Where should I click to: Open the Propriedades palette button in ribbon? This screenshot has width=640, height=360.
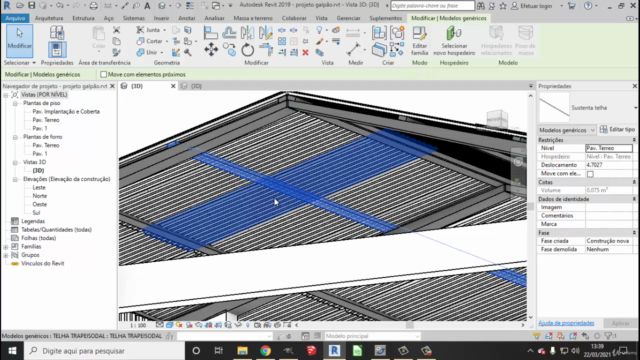tap(57, 50)
